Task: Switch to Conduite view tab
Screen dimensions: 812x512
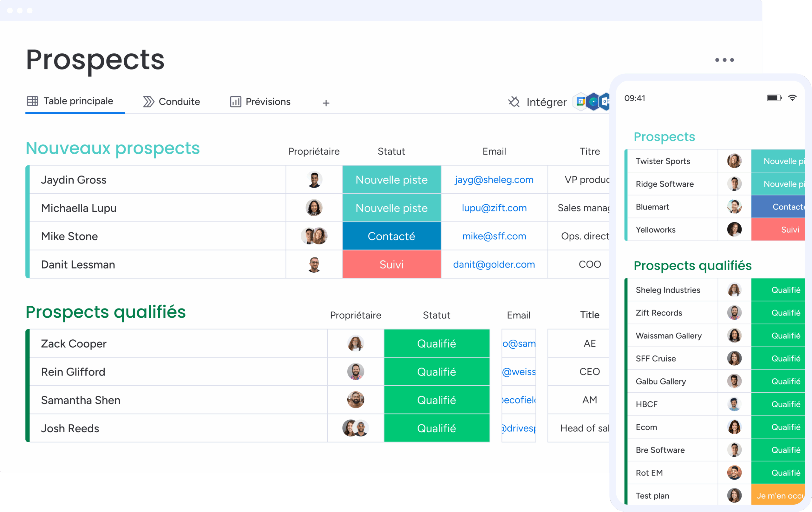Action: (x=171, y=102)
